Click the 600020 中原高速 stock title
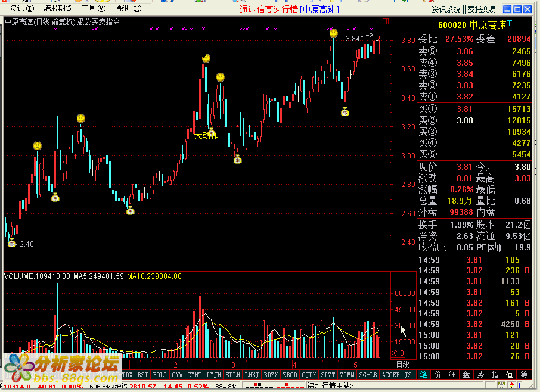 [472, 25]
